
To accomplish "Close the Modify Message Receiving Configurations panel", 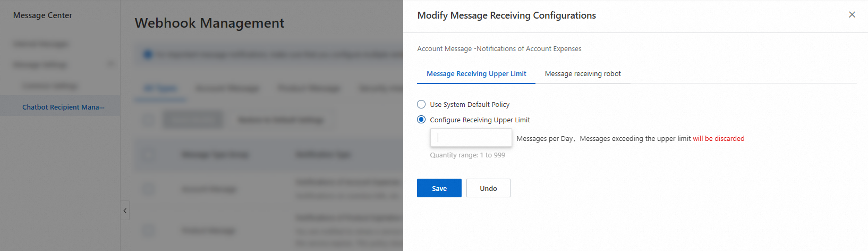I will click(852, 15).
